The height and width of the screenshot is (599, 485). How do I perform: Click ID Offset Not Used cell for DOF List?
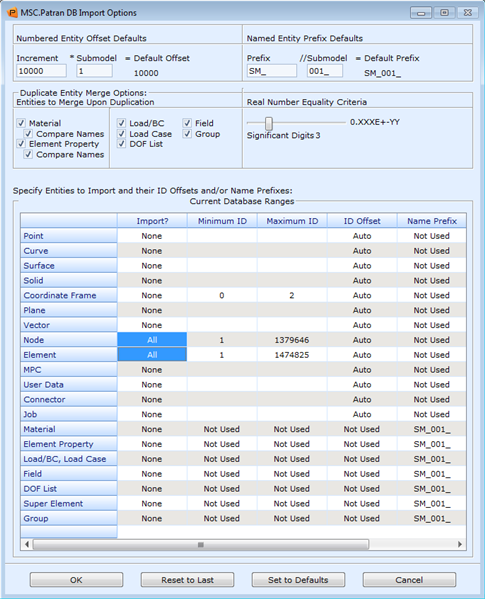click(x=362, y=489)
